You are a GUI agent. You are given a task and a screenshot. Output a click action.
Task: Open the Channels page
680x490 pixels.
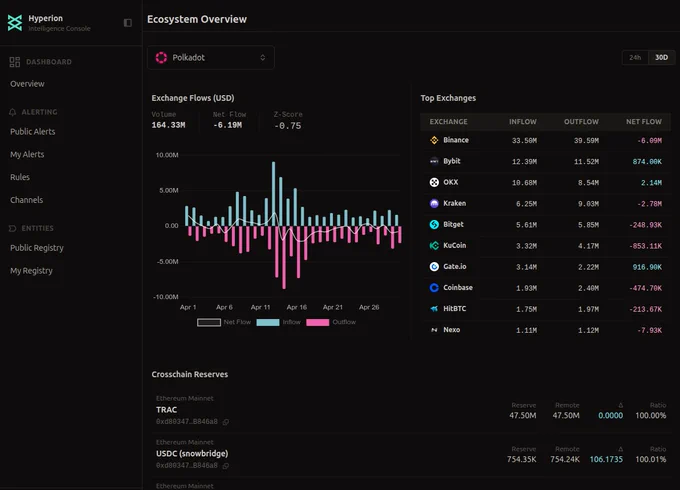click(26, 200)
